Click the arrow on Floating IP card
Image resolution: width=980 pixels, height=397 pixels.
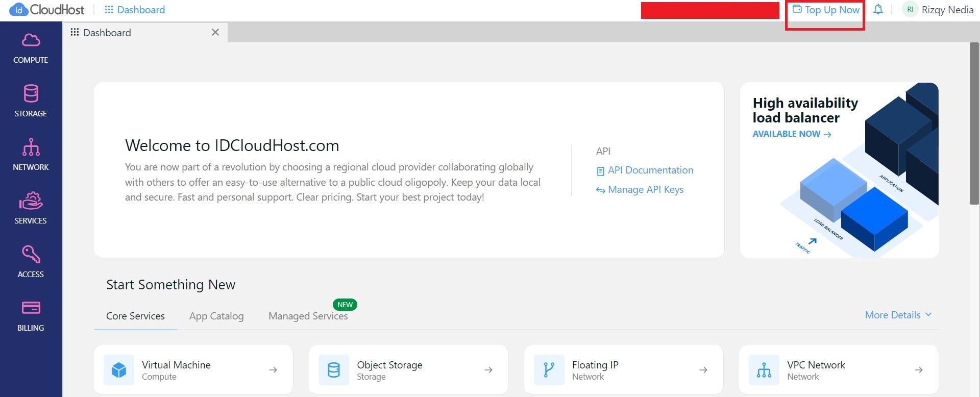click(703, 370)
